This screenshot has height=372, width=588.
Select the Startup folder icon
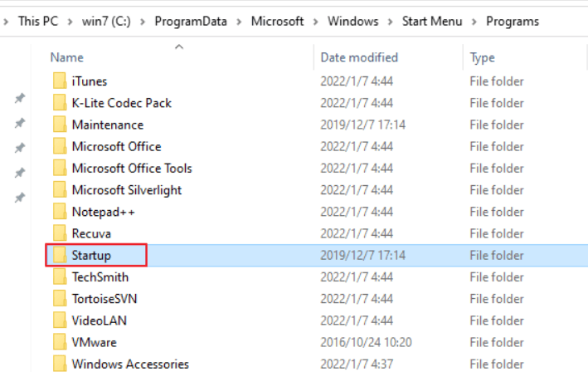(x=60, y=255)
